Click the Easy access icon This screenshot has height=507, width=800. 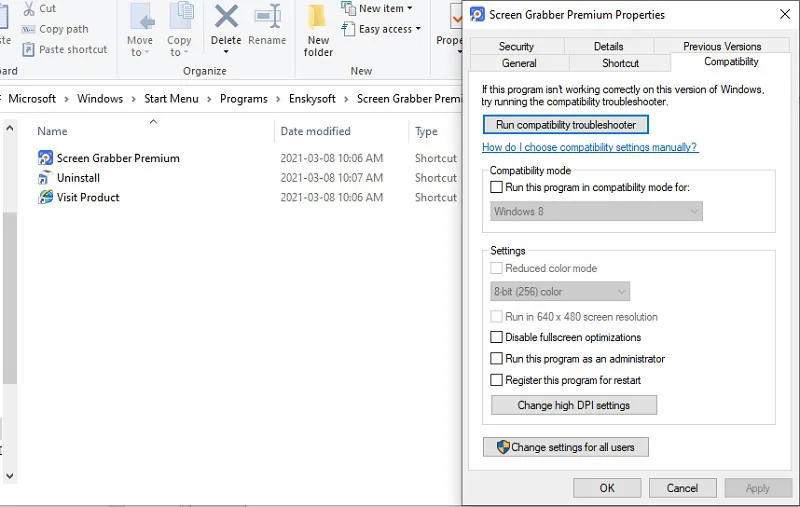pos(348,29)
